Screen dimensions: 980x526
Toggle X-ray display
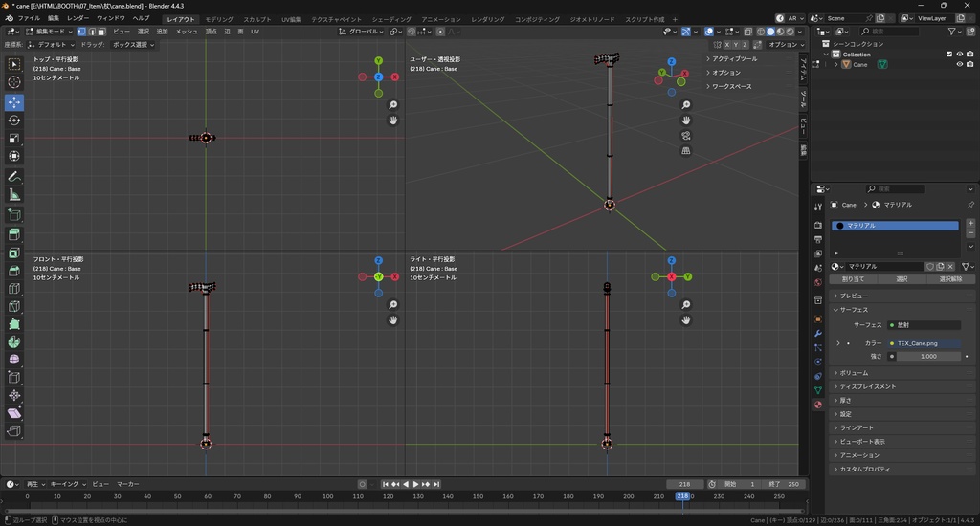(747, 32)
